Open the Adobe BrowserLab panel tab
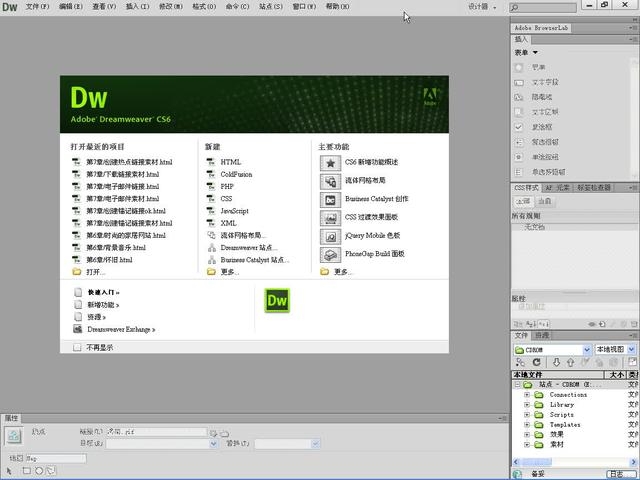Image resolution: width=640 pixels, height=480 pixels. (x=541, y=28)
